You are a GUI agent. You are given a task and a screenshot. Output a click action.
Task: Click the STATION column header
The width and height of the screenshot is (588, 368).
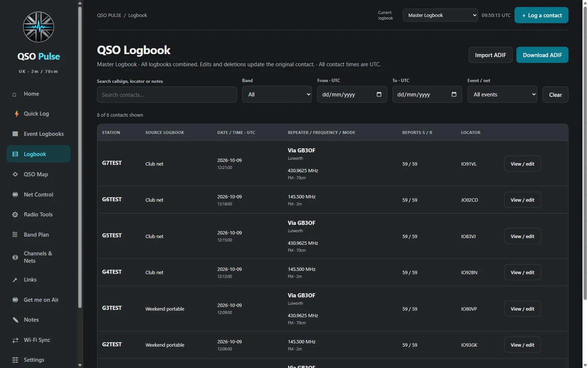pos(111,132)
